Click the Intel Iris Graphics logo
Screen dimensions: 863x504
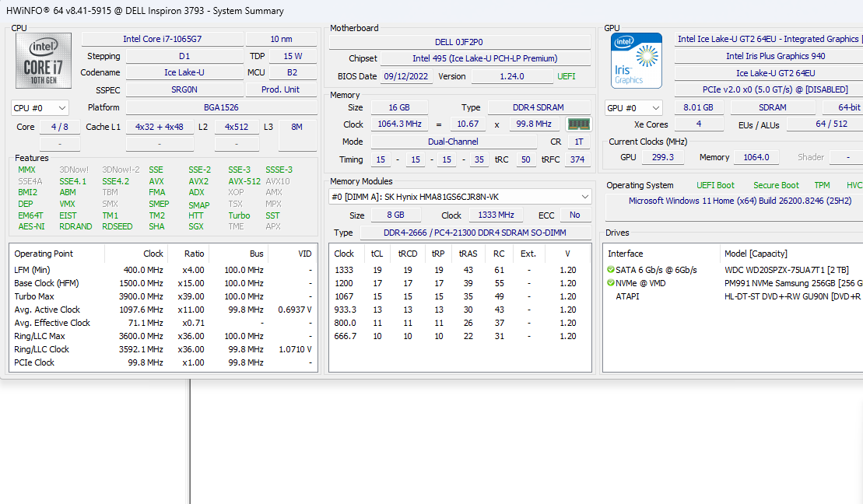click(x=637, y=61)
